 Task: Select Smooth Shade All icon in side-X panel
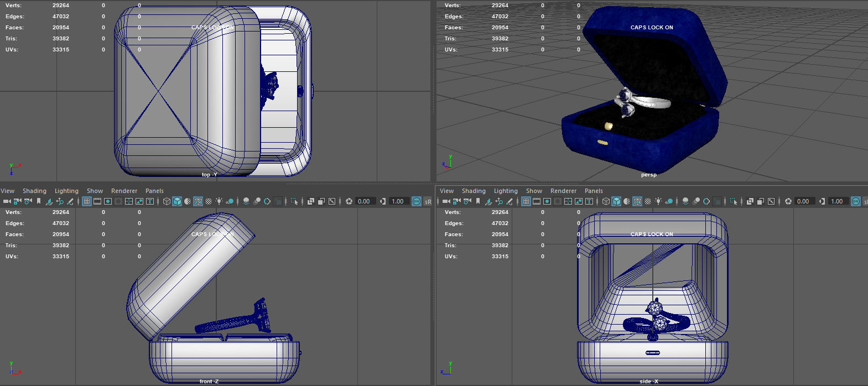616,201
